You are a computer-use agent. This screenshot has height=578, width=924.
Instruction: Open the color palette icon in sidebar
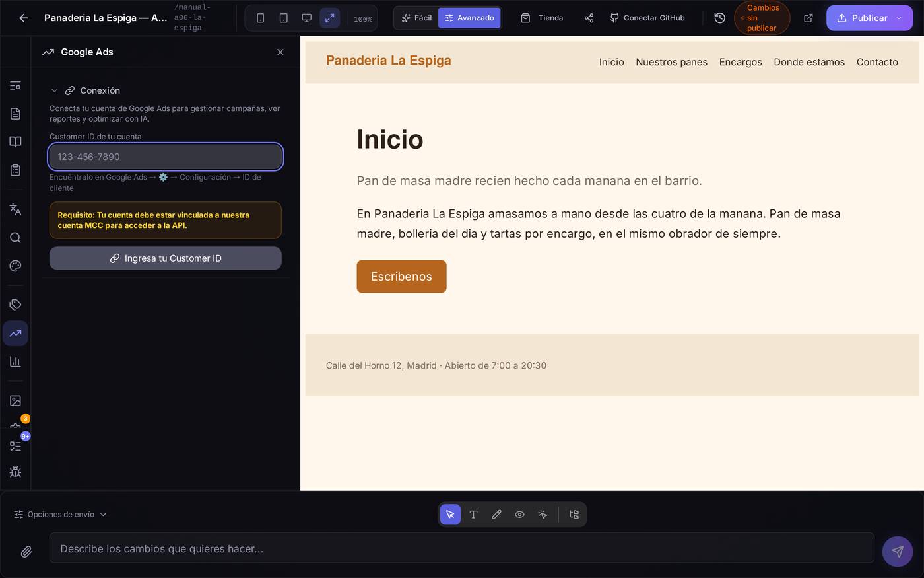tap(15, 266)
